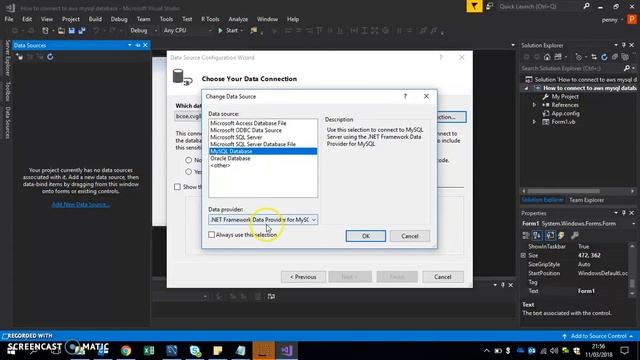Click Cancel in the configuration wizard
The height and width of the screenshot is (360, 640).
point(442,277)
